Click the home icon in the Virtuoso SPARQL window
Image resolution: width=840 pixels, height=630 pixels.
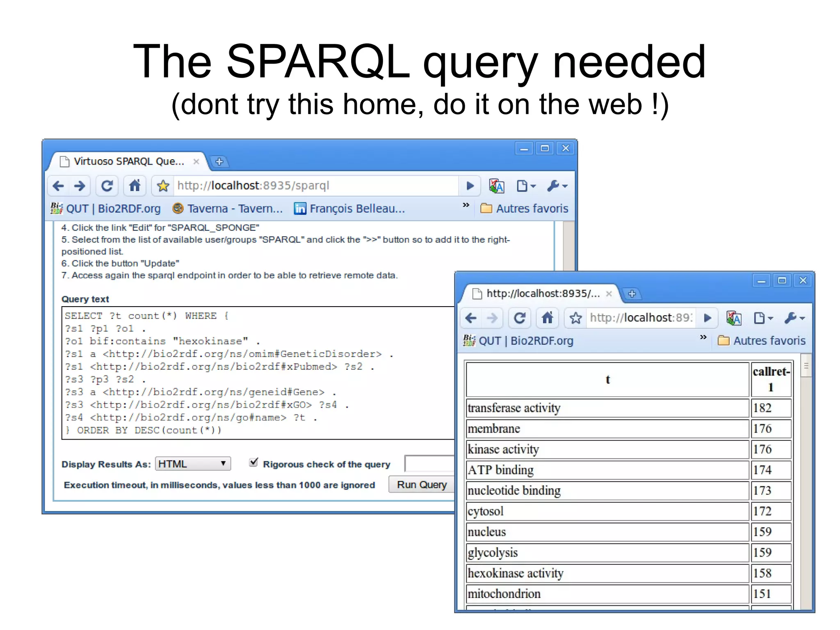click(x=135, y=186)
